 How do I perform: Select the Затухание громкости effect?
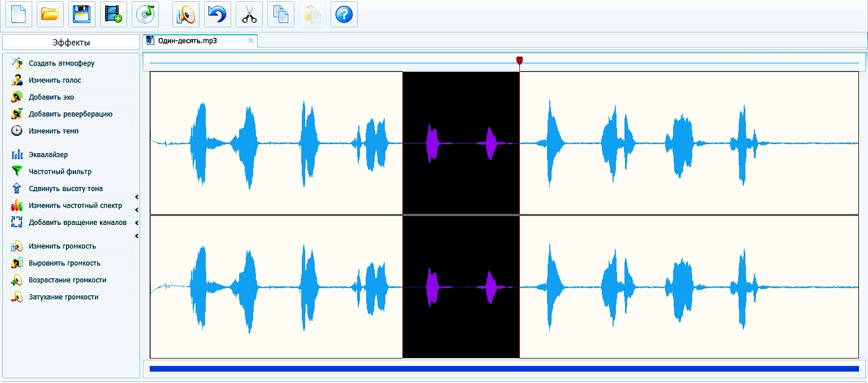click(63, 297)
